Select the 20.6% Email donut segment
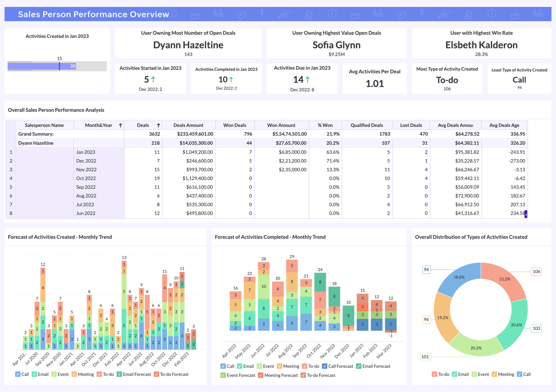Screen dimensions: 556x392 tap(516, 325)
